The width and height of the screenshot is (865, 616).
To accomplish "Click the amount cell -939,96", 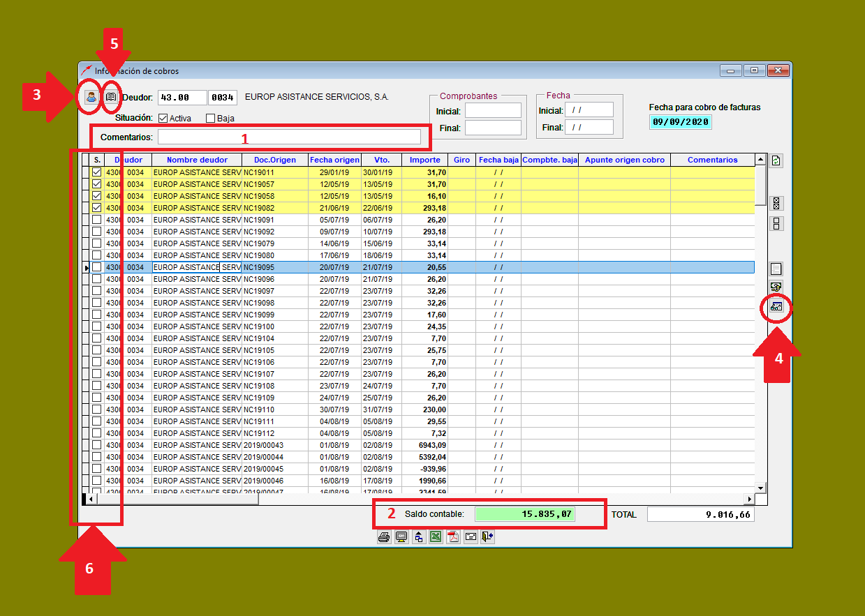I will (425, 469).
